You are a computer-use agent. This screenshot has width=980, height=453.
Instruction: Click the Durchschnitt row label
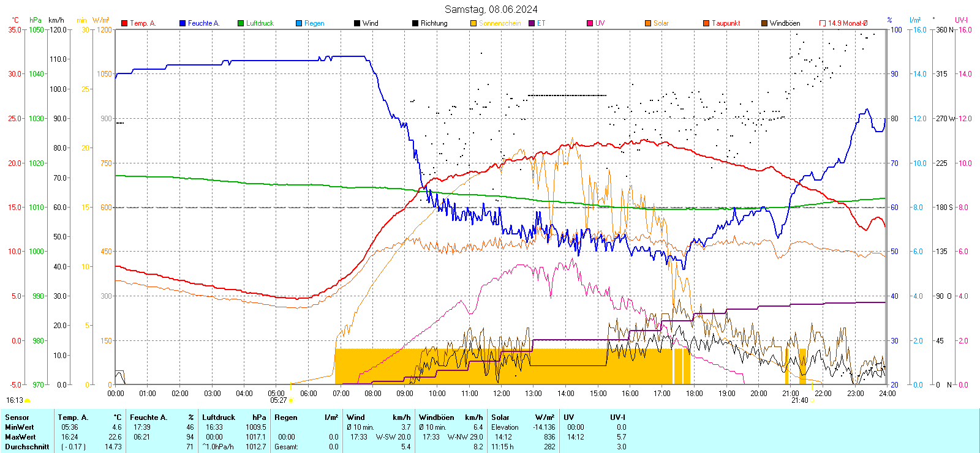27,447
